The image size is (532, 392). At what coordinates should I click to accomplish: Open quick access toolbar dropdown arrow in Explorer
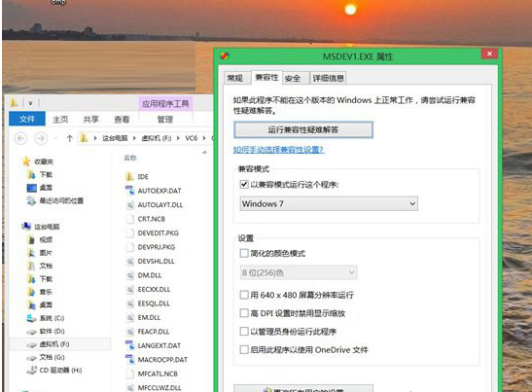click(x=30, y=103)
